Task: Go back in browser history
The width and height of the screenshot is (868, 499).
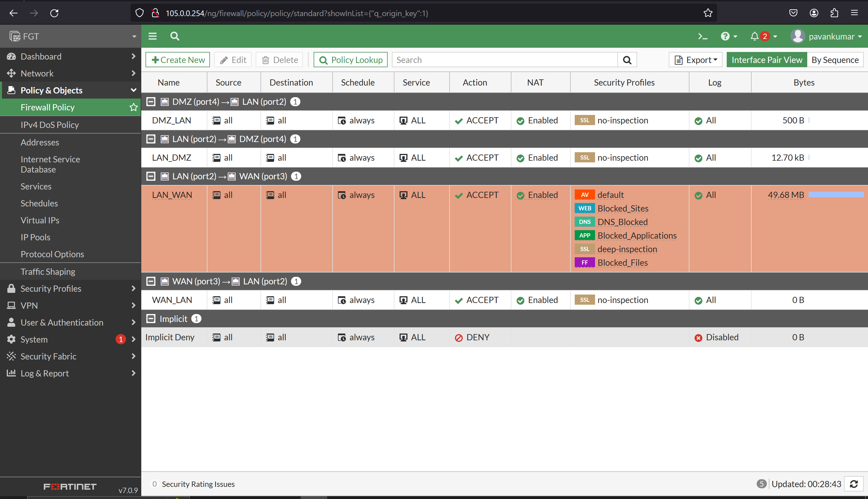Action: pos(13,13)
